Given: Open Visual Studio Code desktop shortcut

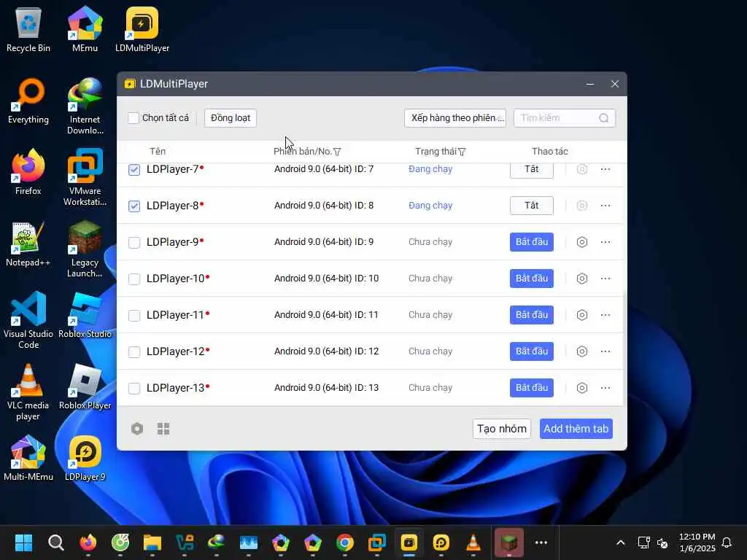Looking at the screenshot, I should (28, 320).
